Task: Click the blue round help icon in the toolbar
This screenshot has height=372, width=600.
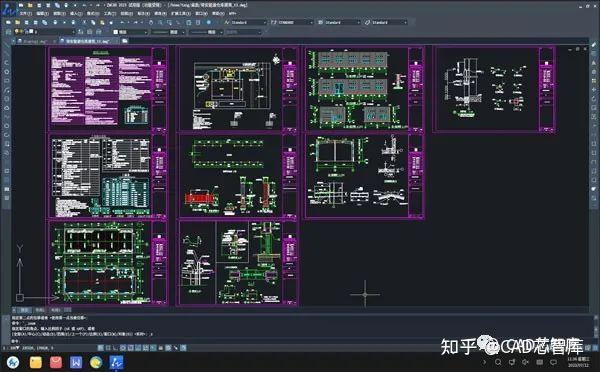Action: (209, 22)
